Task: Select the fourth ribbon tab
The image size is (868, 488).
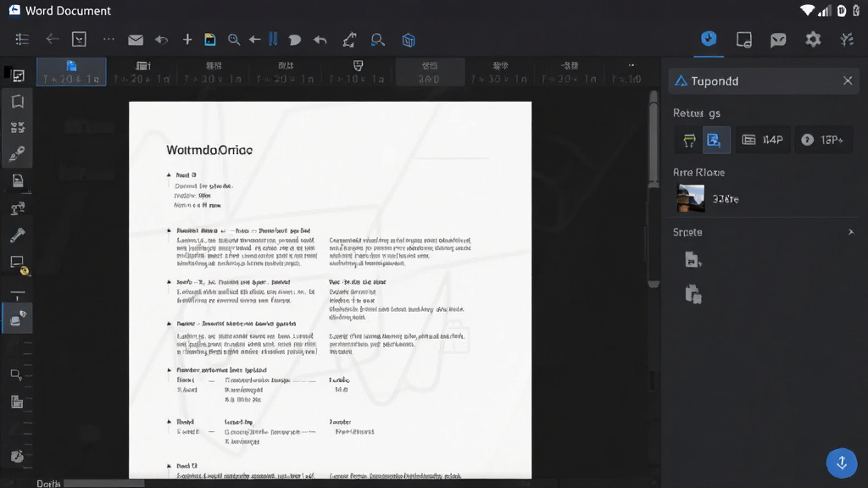Action: (x=286, y=72)
